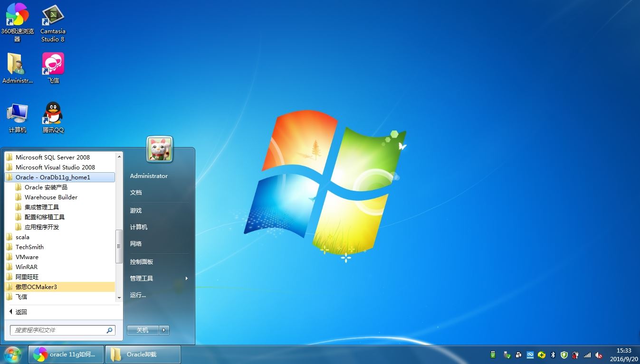Collapse the Oracle - OraDb11g_home1 folder
Image resolution: width=640 pixels, height=364 pixels.
[x=59, y=177]
